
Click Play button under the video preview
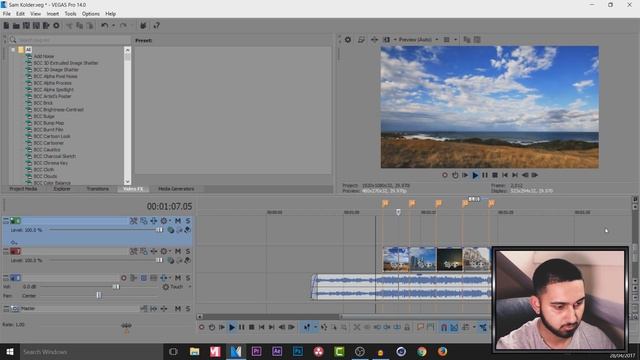click(475, 175)
